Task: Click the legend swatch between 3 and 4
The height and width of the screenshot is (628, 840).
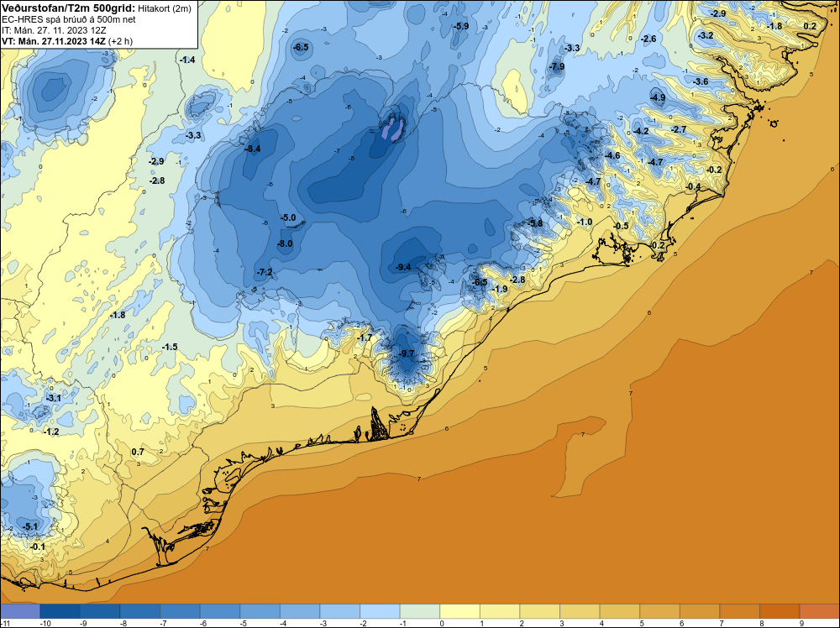Action: (580, 611)
